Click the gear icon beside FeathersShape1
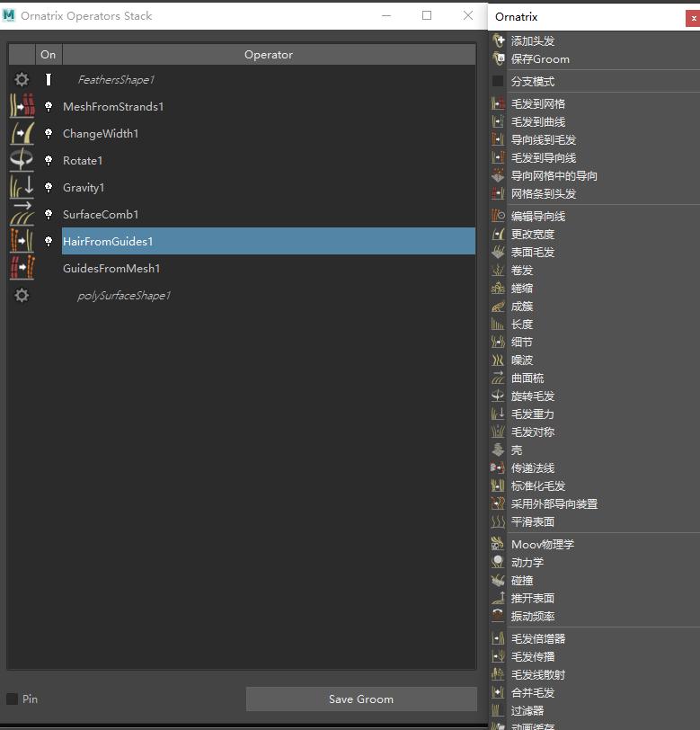700x730 pixels. tap(22, 80)
